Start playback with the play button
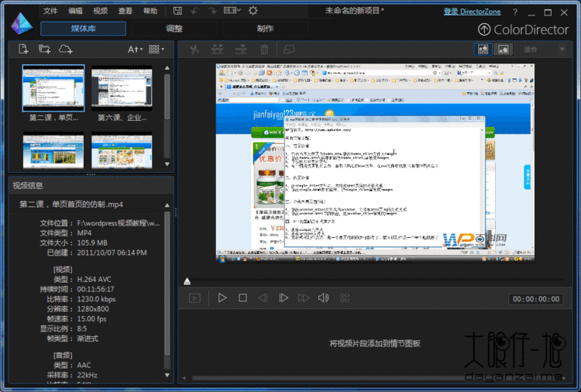The height and width of the screenshot is (392, 581). (222, 298)
